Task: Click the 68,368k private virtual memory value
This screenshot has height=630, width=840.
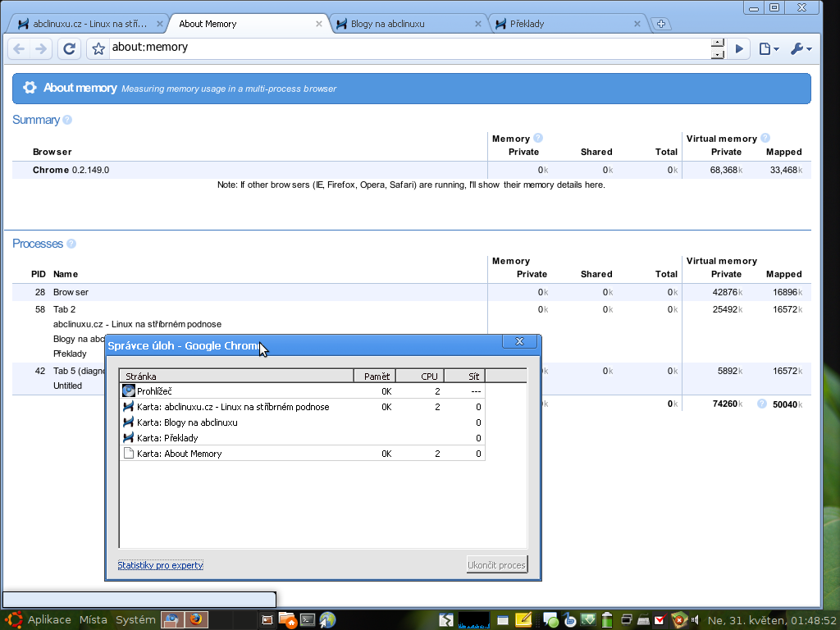Action: [727, 170]
